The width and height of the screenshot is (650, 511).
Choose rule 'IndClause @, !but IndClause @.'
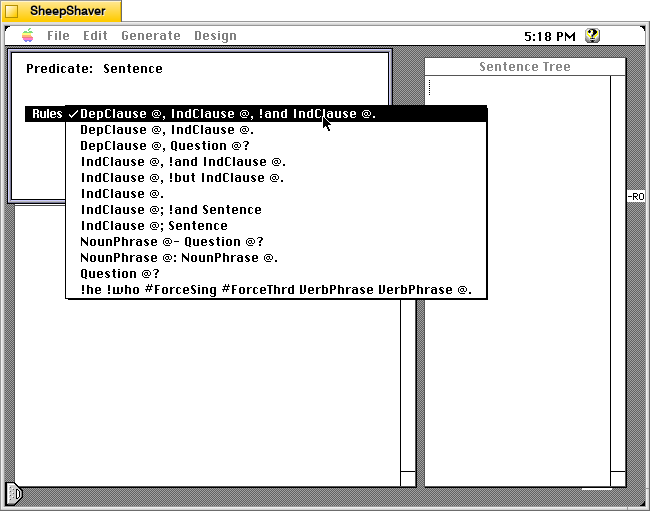[276, 178]
